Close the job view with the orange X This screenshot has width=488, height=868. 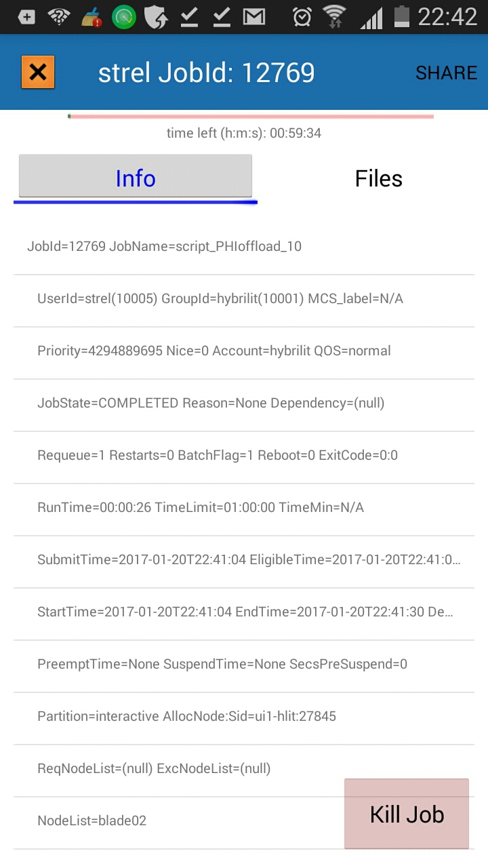(38, 72)
